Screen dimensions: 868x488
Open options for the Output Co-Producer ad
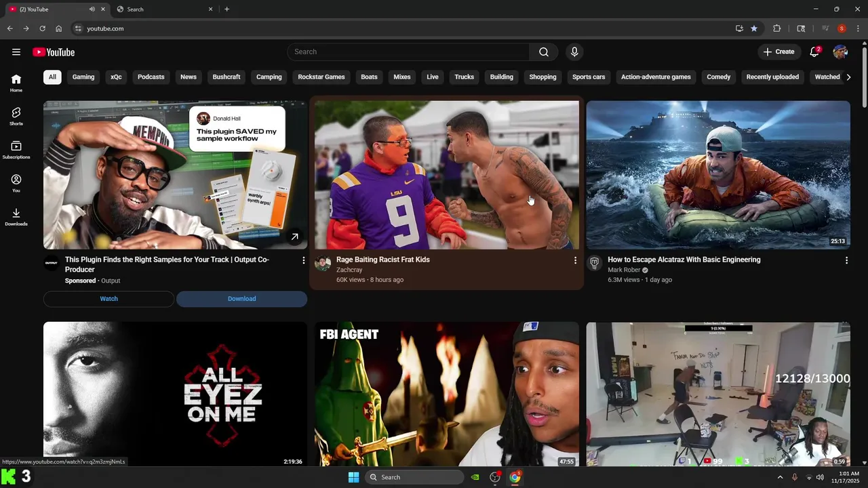tap(303, 260)
